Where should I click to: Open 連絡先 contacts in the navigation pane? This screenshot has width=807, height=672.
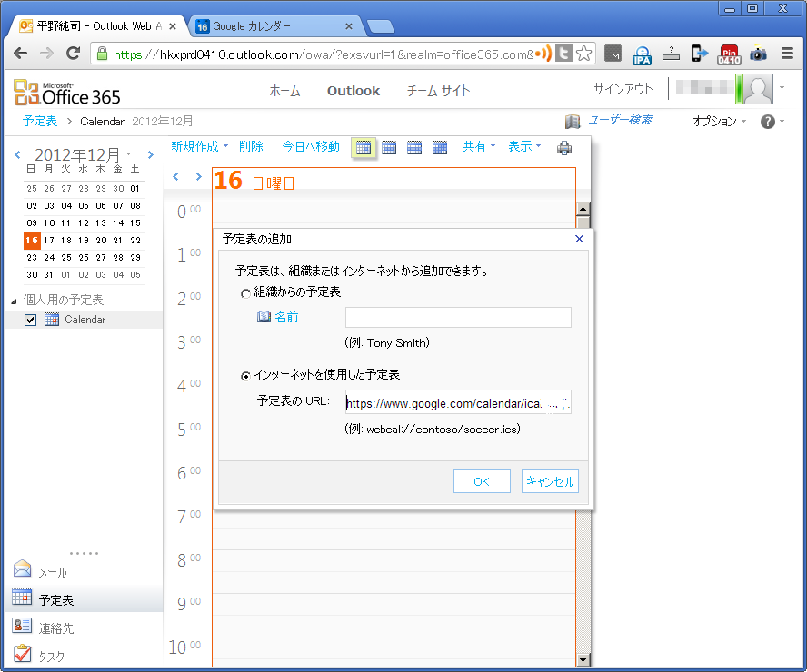click(x=56, y=628)
